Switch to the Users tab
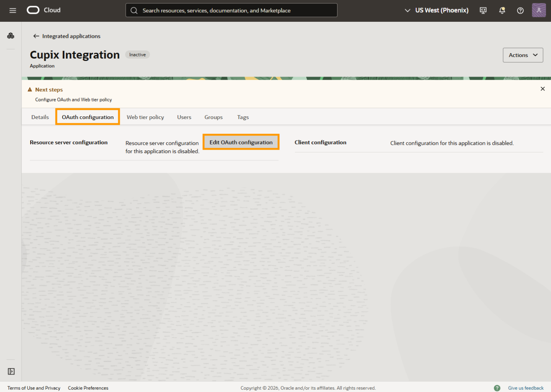The image size is (551, 392). pyautogui.click(x=184, y=117)
